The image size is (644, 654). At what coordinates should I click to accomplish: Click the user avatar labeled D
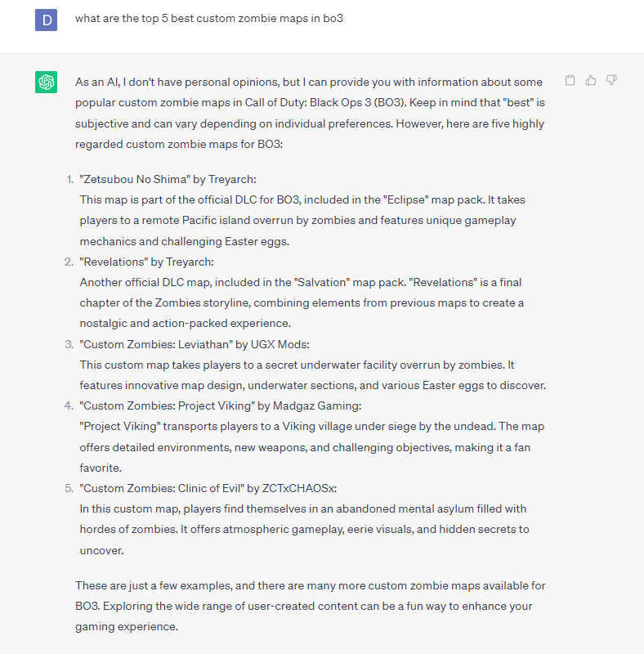pyautogui.click(x=46, y=20)
